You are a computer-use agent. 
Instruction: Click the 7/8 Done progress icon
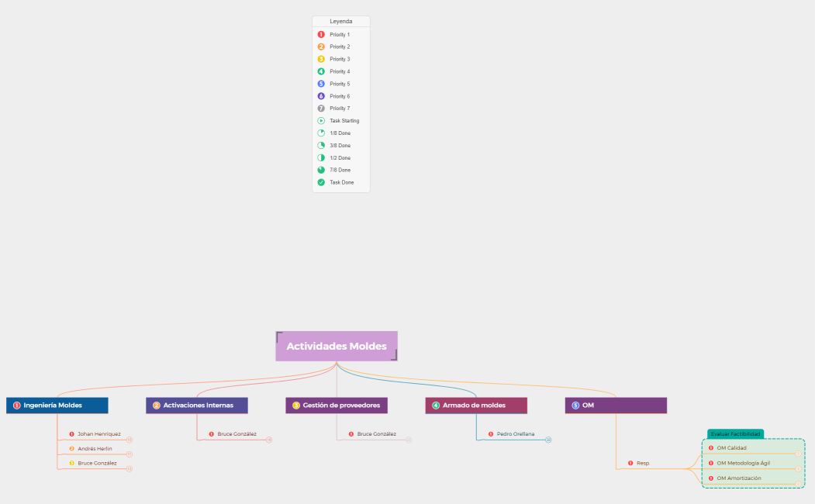(x=321, y=170)
